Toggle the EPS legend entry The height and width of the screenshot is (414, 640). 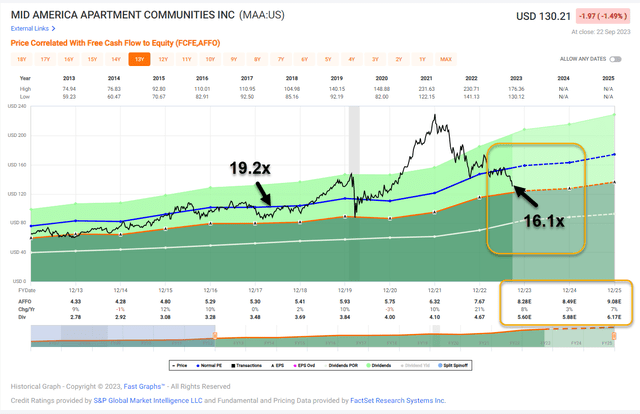[x=278, y=365]
